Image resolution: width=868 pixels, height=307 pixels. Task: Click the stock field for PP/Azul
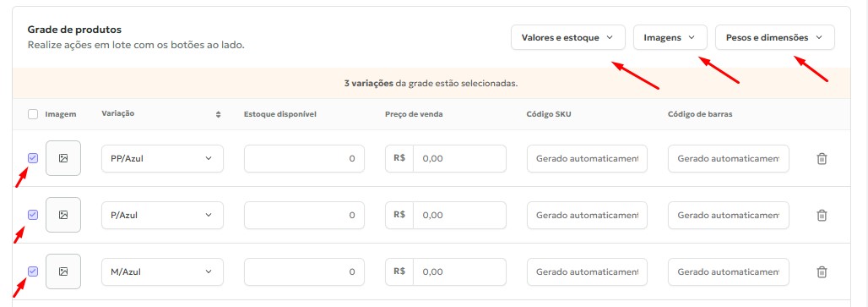304,158
